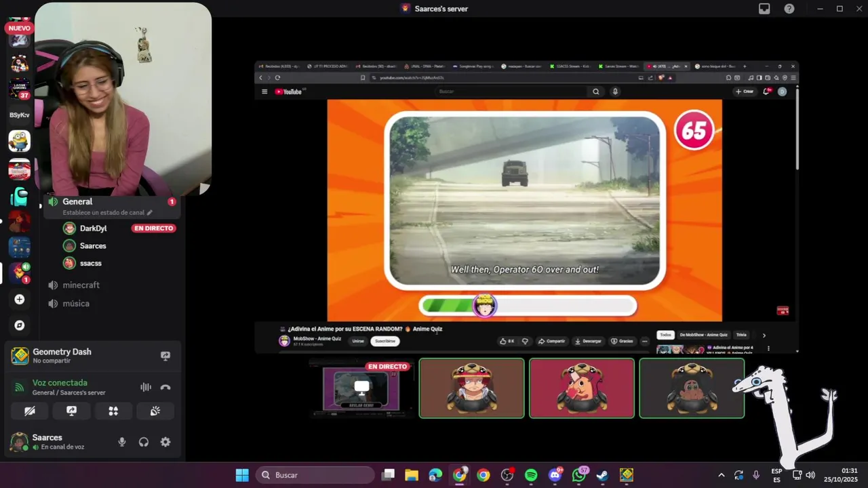This screenshot has height=488, width=868.
Task: Click Descargar download button
Action: [588, 341]
